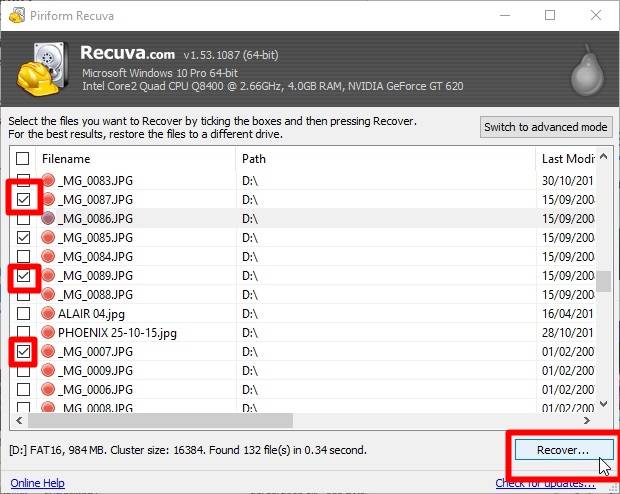620x494 pixels.
Task: Click the Recuva hard hat logo icon
Action: click(x=41, y=68)
